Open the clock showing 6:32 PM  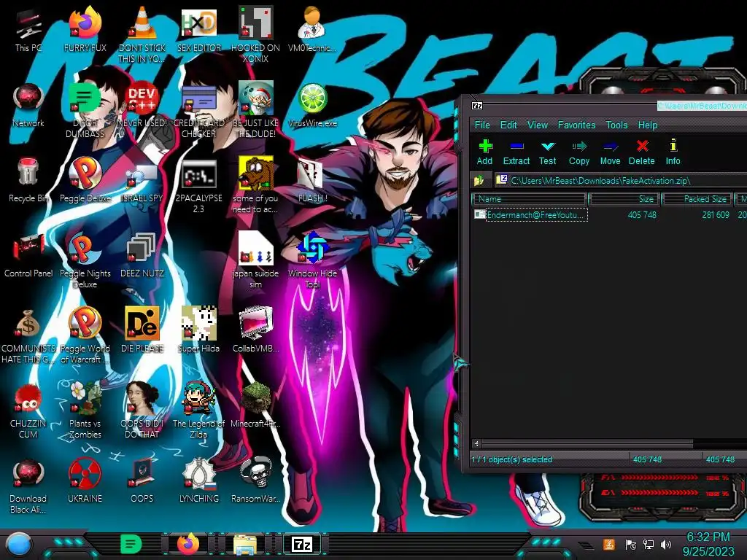pyautogui.click(x=708, y=544)
